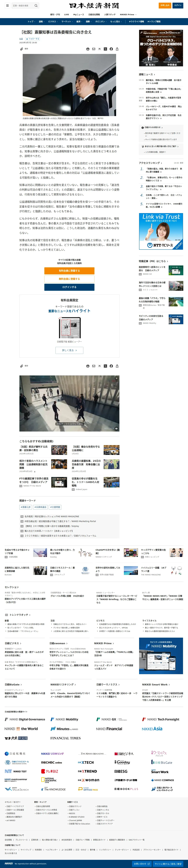This screenshot has height=868, width=188.
Task: Click the printer icon below the paywall box
Action: pyautogui.click(x=88, y=366)
